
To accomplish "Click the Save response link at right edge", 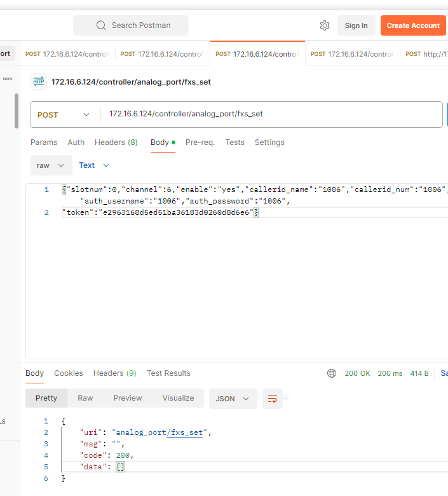I will [x=444, y=373].
